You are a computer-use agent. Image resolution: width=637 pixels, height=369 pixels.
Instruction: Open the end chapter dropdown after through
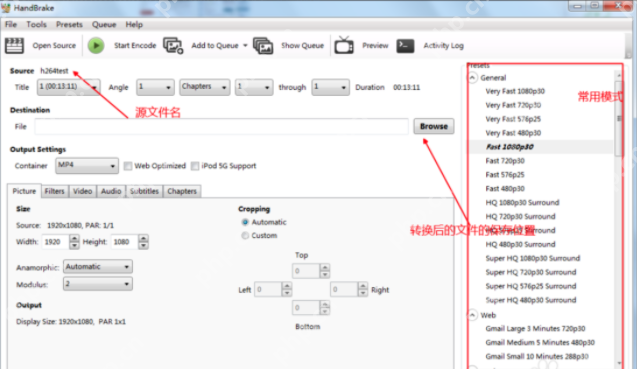pyautogui.click(x=330, y=87)
